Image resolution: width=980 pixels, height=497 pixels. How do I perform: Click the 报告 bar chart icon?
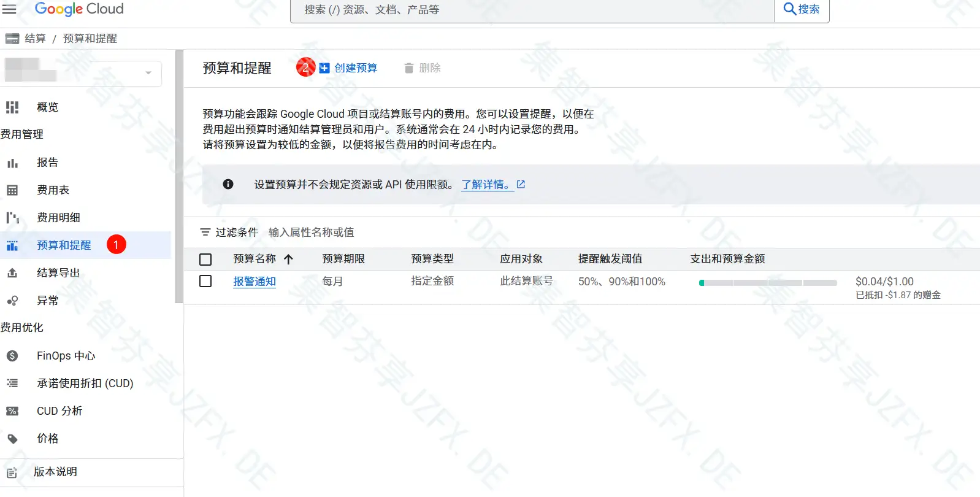(12, 163)
